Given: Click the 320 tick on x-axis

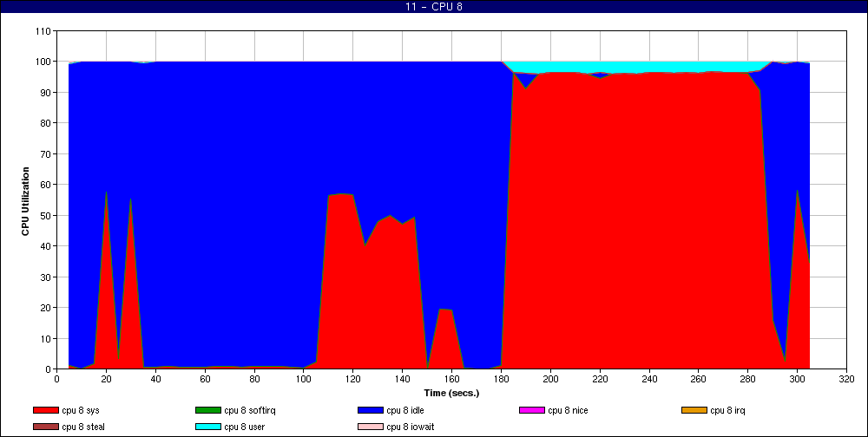Looking at the screenshot, I should pyautogui.click(x=846, y=379).
